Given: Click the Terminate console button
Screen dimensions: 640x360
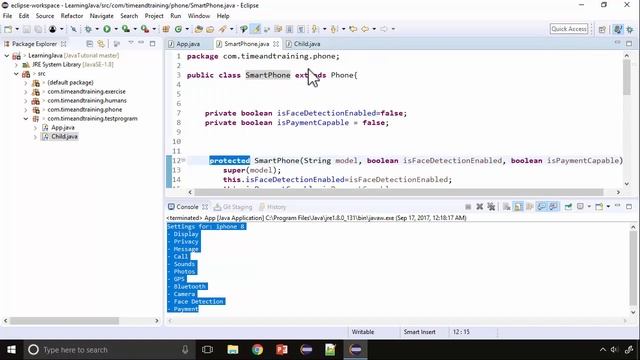Looking at the screenshot, I should click(x=468, y=207).
